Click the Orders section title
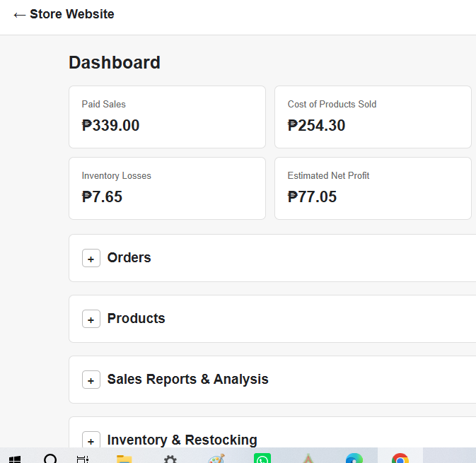Screen dimensions: 476x463 click(129, 257)
